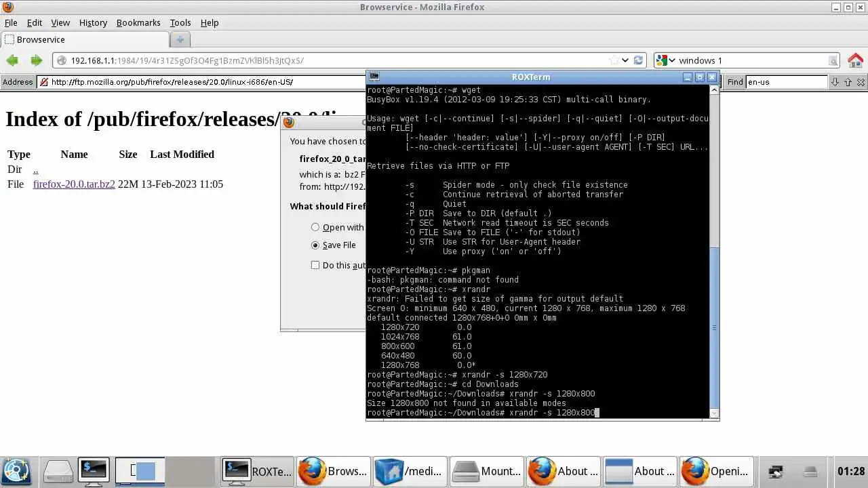Click the Find field containing en-us
This screenshot has height=488, width=868.
pyautogui.click(x=787, y=82)
